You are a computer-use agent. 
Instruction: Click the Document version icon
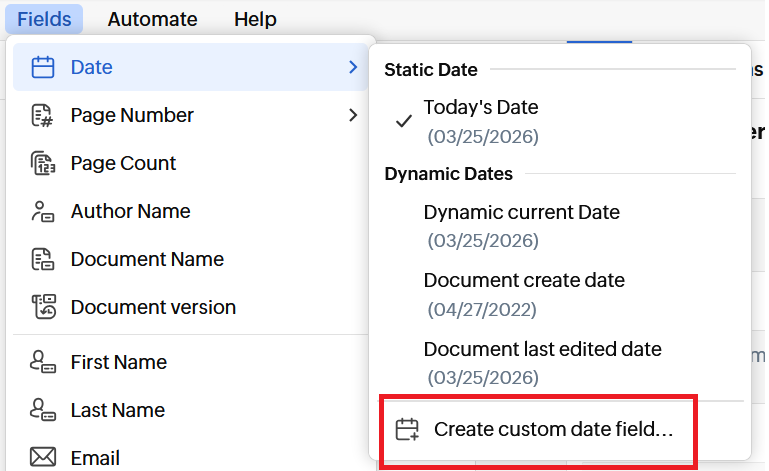(x=42, y=307)
